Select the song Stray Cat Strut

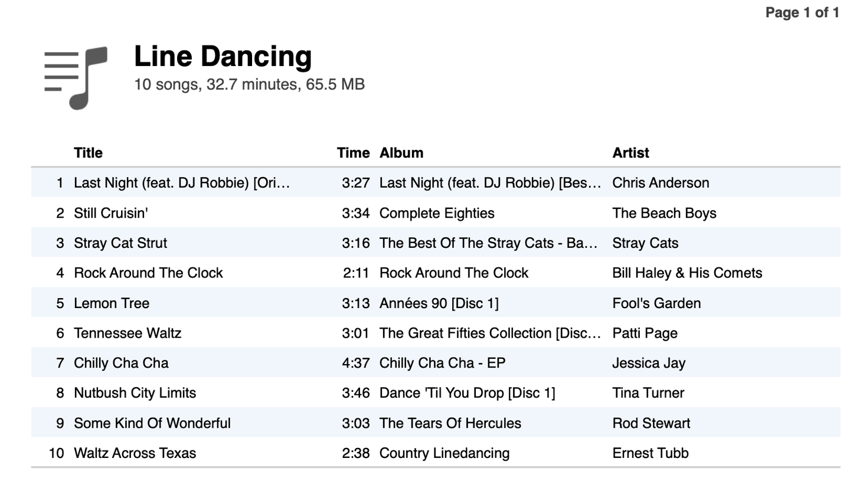pyautogui.click(x=120, y=243)
